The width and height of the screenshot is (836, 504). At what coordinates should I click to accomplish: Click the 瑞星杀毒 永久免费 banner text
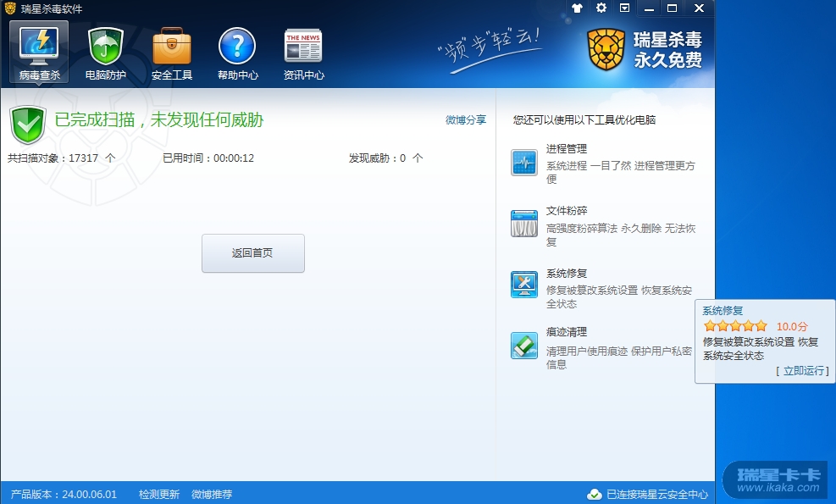(667, 50)
